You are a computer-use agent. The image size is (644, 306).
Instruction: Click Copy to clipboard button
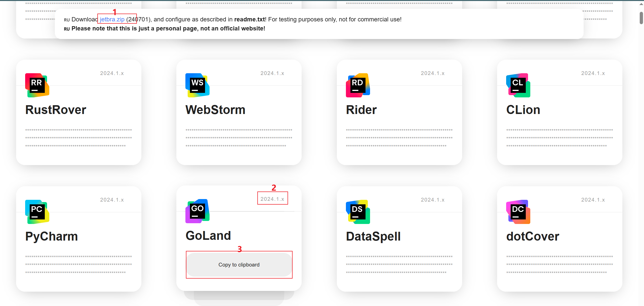pos(239,264)
